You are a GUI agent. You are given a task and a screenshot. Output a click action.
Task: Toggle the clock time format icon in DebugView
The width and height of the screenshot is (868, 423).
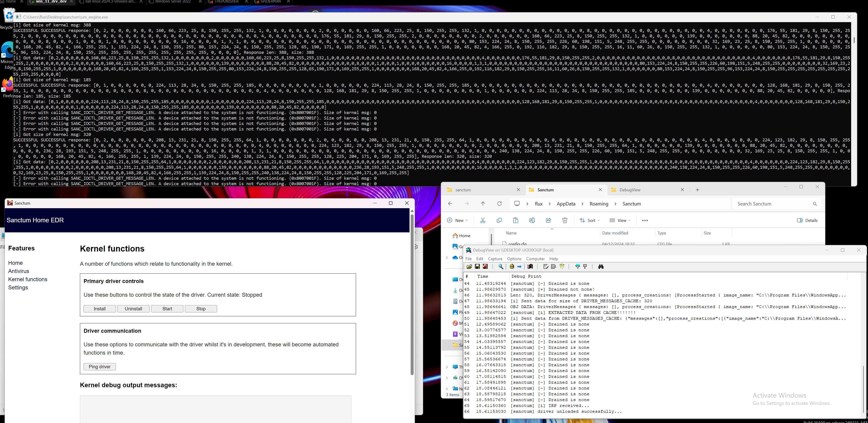pyautogui.click(x=562, y=267)
